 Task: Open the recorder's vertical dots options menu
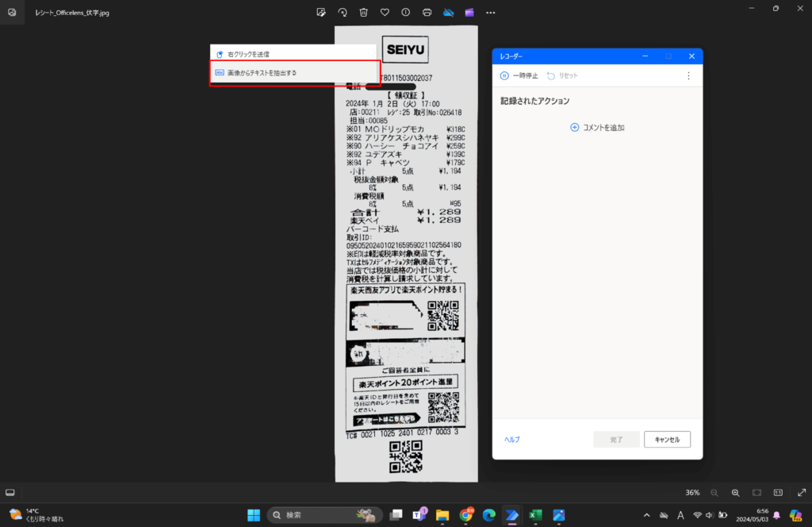pyautogui.click(x=688, y=75)
